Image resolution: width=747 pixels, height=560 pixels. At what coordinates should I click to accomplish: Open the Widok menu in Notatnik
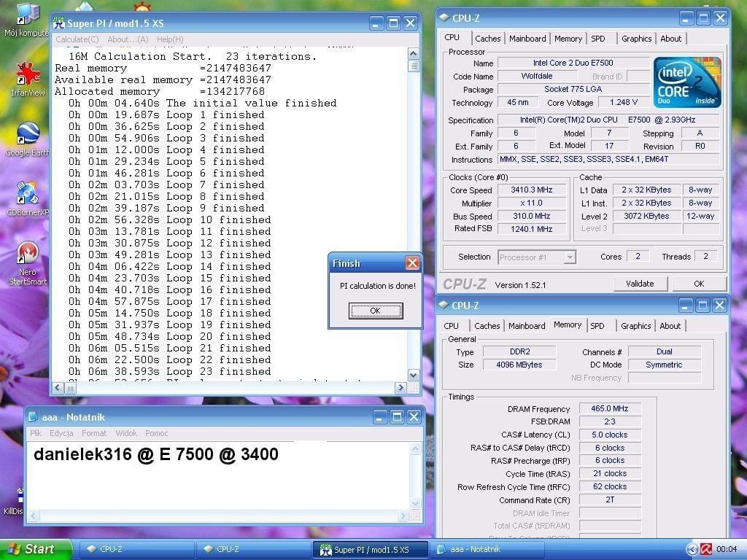pos(126,433)
